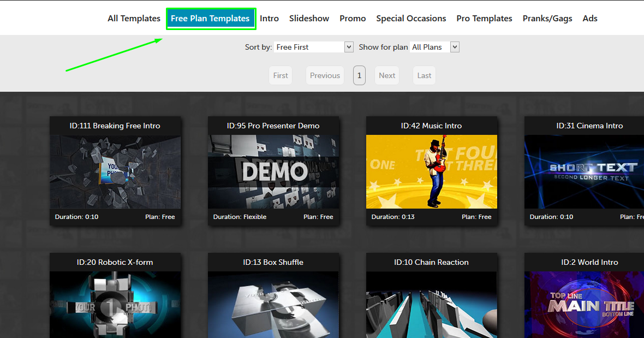Select page number 1
644x338 pixels.
359,75
